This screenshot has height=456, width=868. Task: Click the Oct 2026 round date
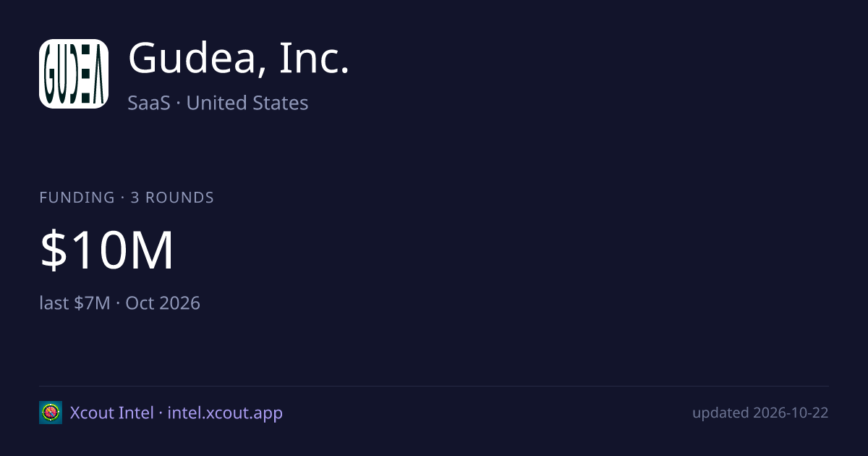pos(163,303)
